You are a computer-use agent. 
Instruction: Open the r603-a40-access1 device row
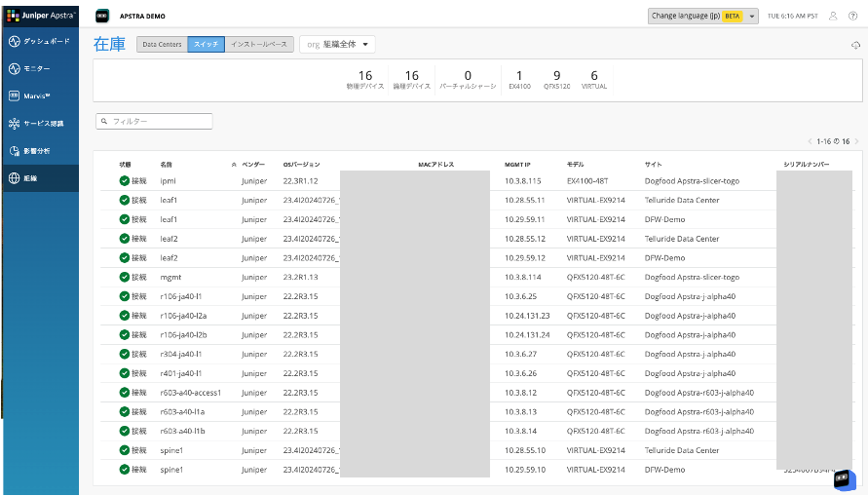click(x=191, y=392)
